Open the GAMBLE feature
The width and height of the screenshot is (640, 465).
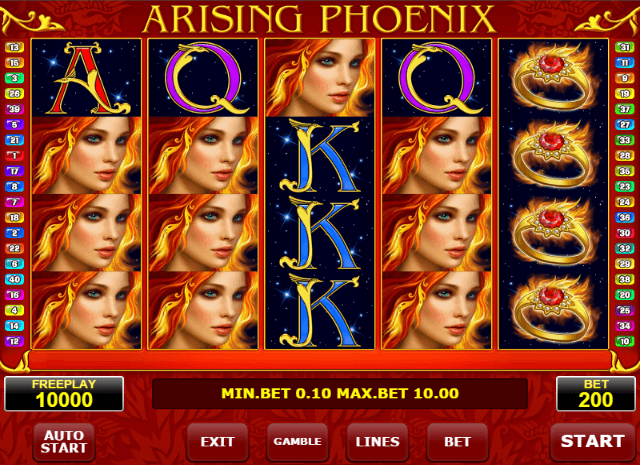[x=297, y=442]
